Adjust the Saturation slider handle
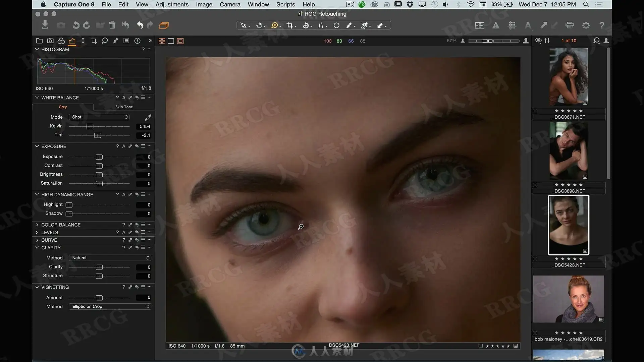The width and height of the screenshot is (644, 362). click(99, 183)
